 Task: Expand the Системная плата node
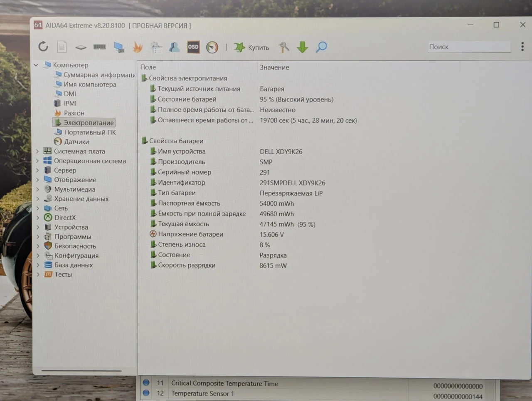tap(37, 151)
